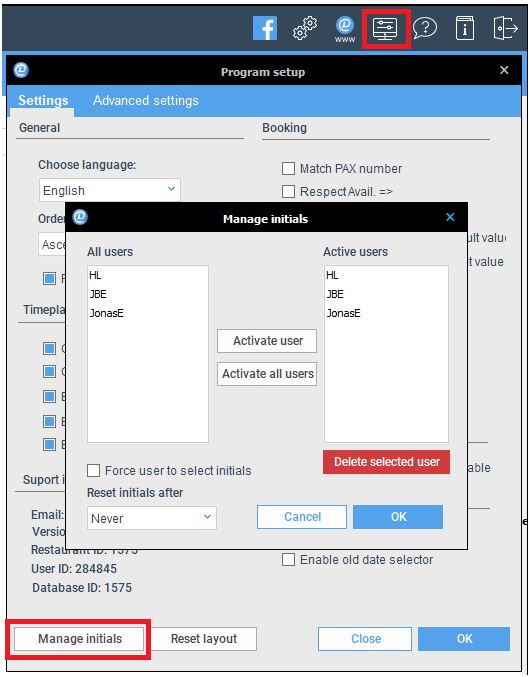
Task: Open program setup monitor sliders icon
Action: tap(386, 29)
